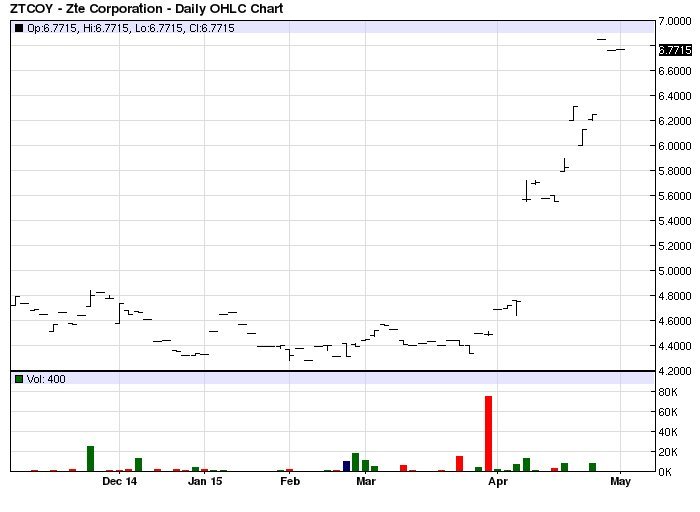Click the 6.2000 price axis label
The height and width of the screenshot is (512, 700).
675,121
